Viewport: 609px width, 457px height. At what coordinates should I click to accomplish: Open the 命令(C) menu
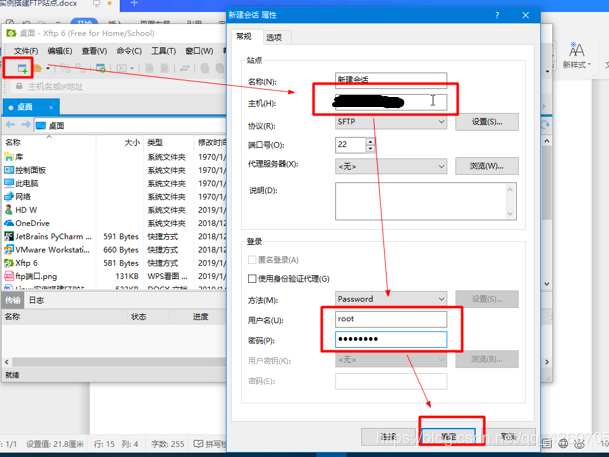click(x=129, y=51)
